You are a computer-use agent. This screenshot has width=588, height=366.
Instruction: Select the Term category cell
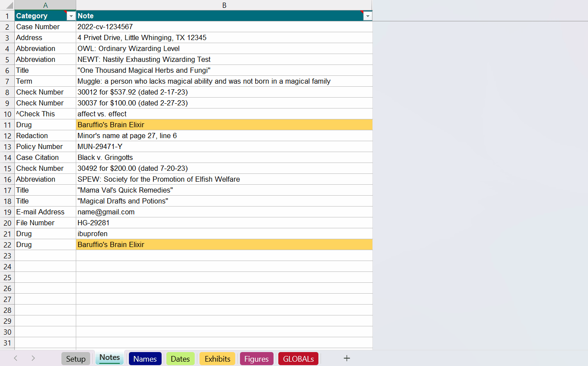coord(45,81)
